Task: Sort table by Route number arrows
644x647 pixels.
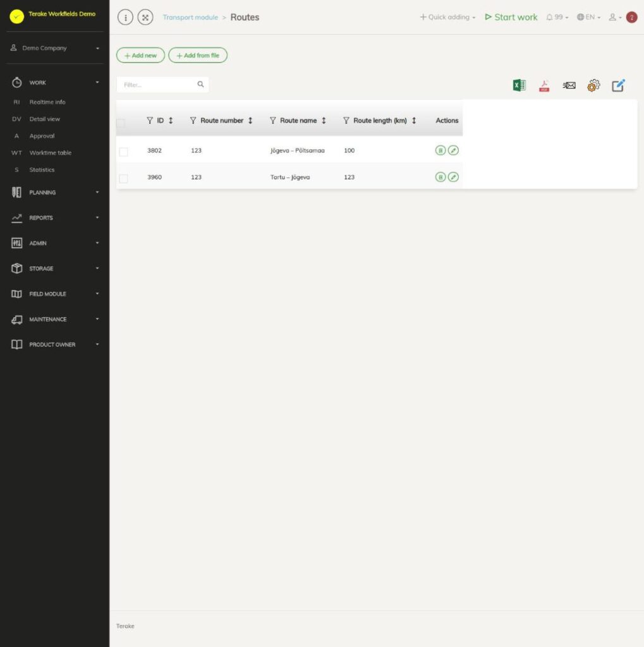Action: pyautogui.click(x=250, y=121)
